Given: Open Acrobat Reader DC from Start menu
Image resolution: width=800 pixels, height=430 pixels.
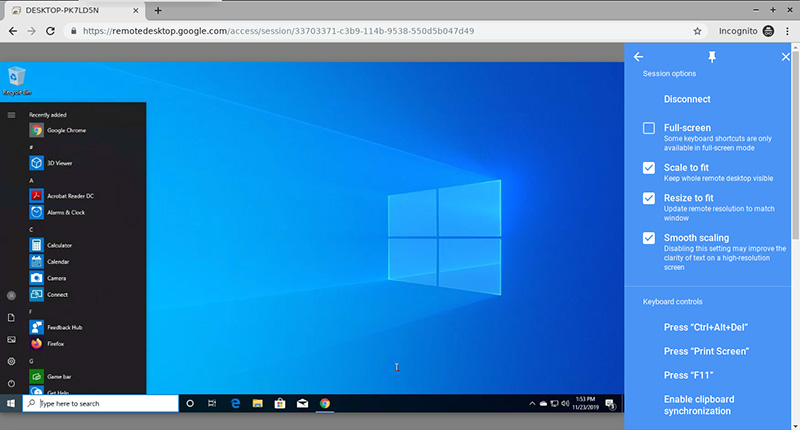Looking at the screenshot, I should pyautogui.click(x=62, y=196).
